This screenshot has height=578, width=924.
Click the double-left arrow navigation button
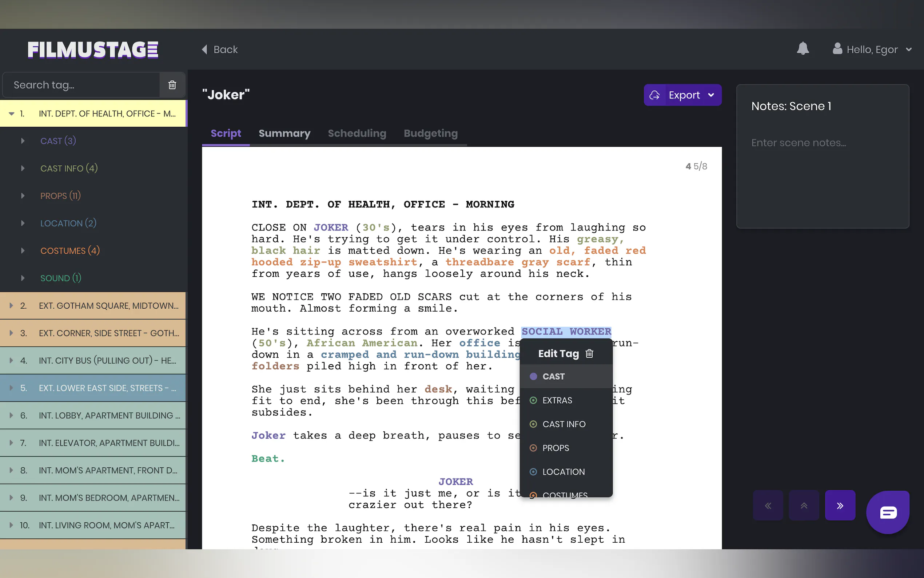(x=768, y=505)
